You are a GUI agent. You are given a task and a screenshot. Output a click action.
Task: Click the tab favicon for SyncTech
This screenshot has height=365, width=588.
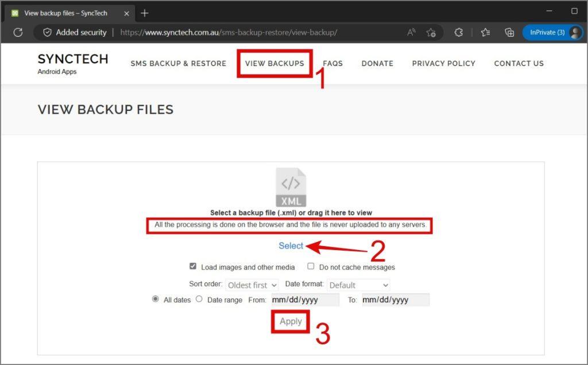15,13
